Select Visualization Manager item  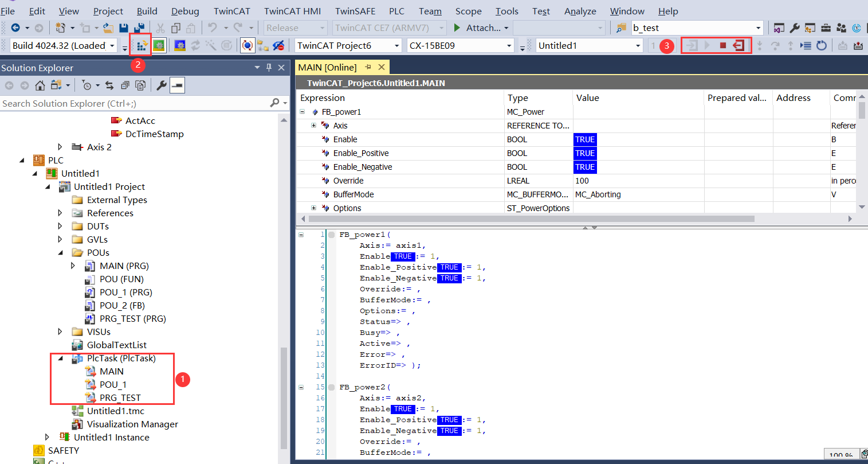[x=132, y=424]
